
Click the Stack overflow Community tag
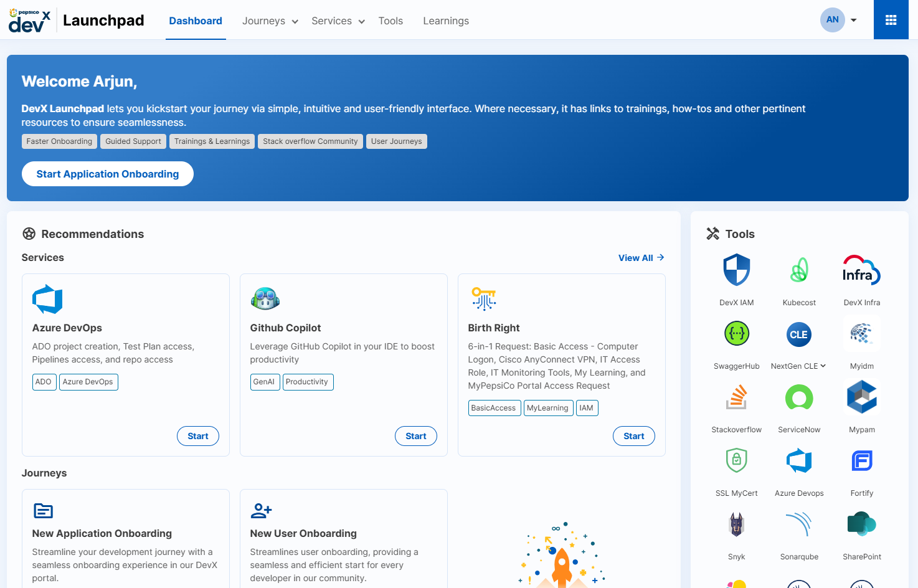click(x=310, y=141)
